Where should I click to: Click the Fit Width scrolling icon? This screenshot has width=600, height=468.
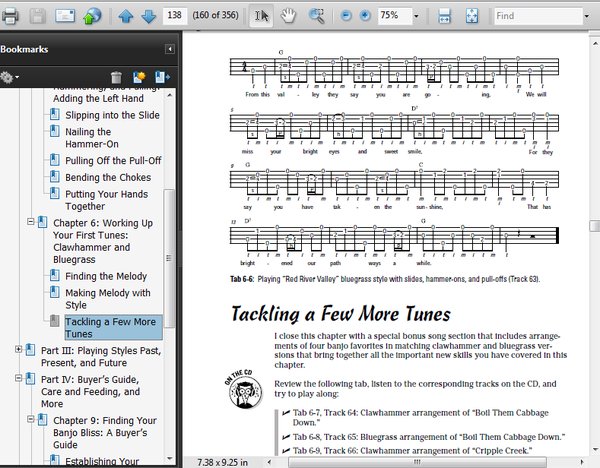pyautogui.click(x=444, y=16)
